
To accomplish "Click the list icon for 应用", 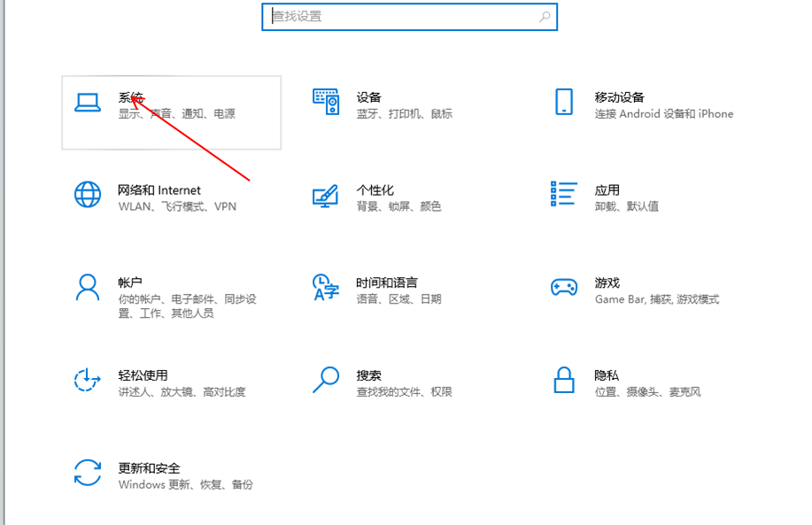I will pyautogui.click(x=564, y=194).
